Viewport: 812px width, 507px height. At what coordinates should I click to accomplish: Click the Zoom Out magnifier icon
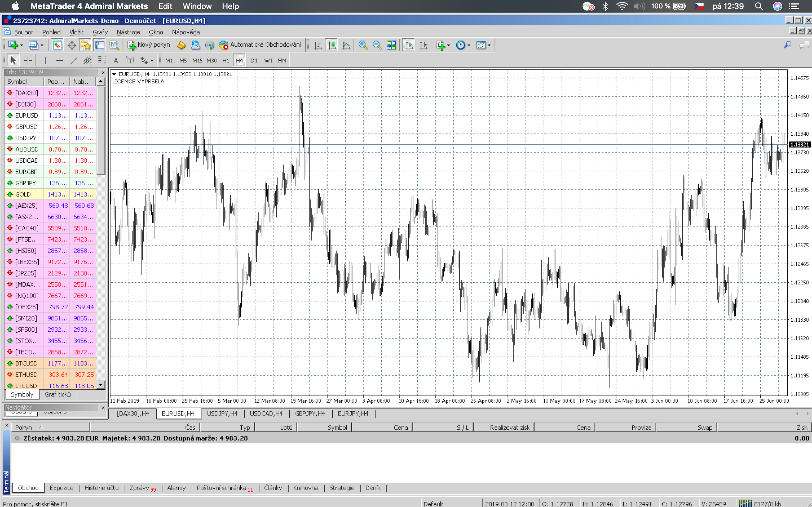point(377,44)
